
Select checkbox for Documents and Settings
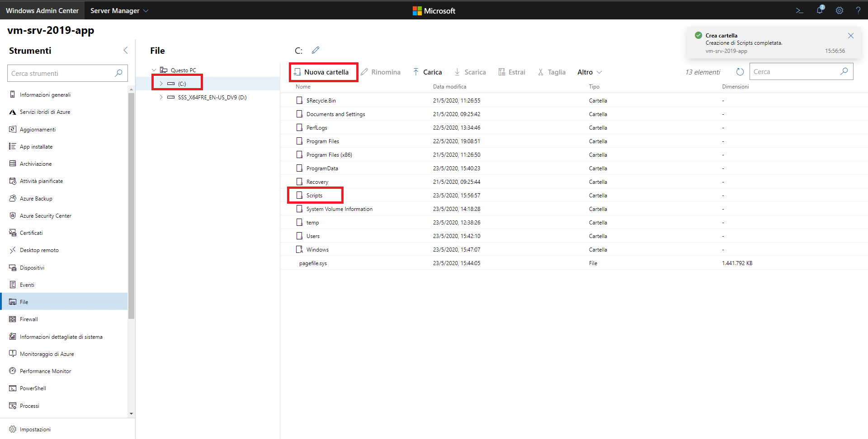coord(299,114)
